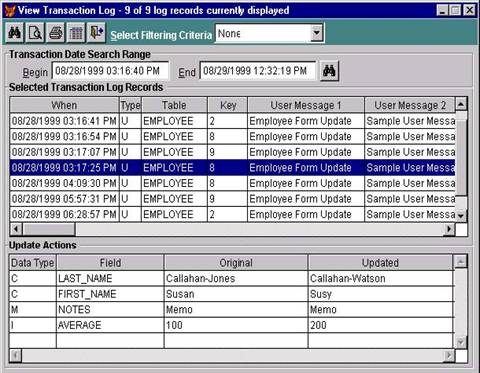Select the 08/28/1999 03:16:54 PM log record

(232, 137)
